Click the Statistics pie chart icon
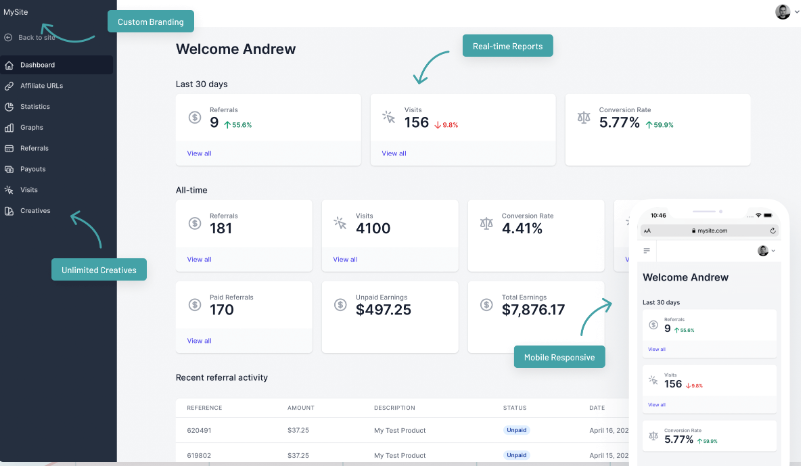 pyautogui.click(x=9, y=107)
